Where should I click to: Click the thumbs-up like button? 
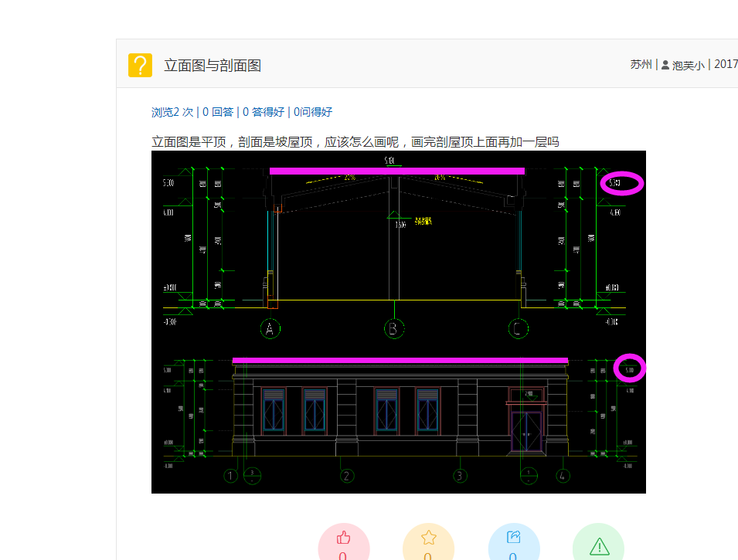[344, 543]
